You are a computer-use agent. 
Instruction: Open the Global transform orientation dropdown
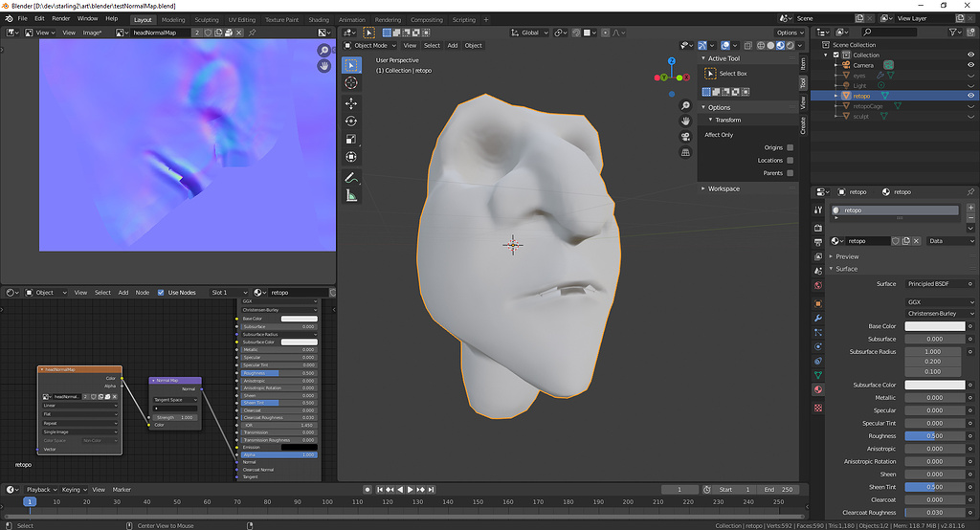pos(530,33)
